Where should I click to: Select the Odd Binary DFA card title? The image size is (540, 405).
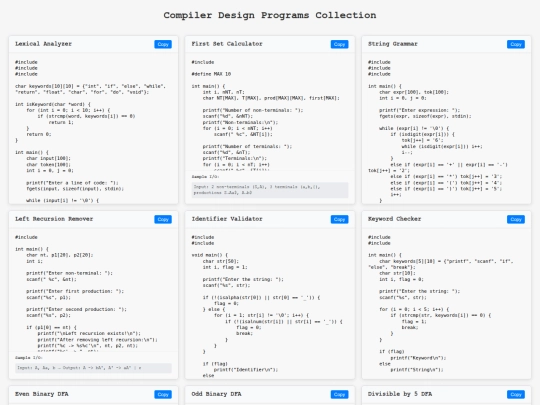coord(216,394)
